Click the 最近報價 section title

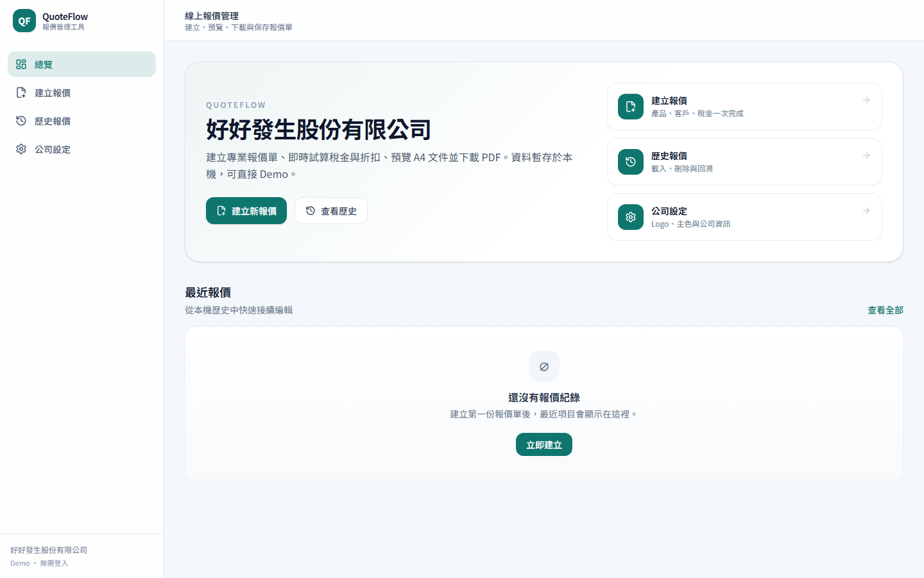point(208,292)
